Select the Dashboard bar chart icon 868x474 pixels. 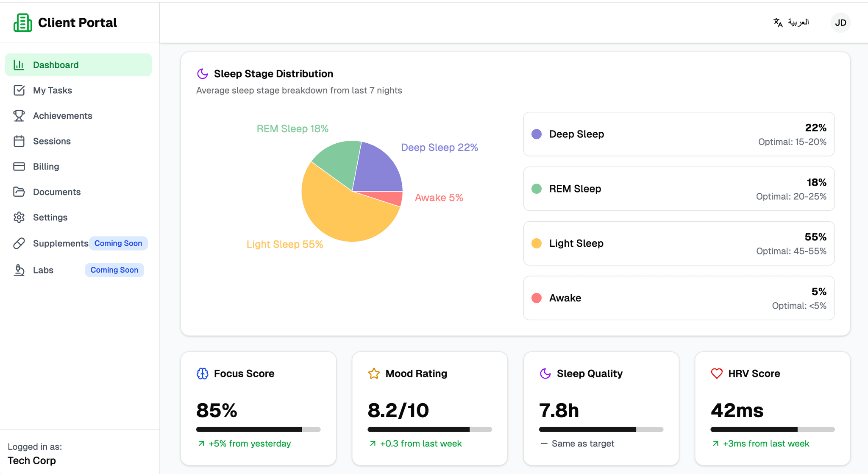pos(19,64)
